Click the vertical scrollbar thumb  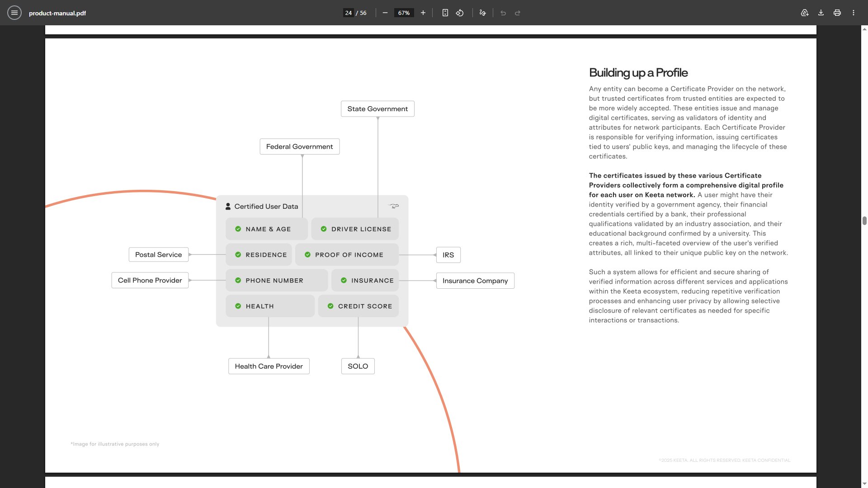(864, 221)
